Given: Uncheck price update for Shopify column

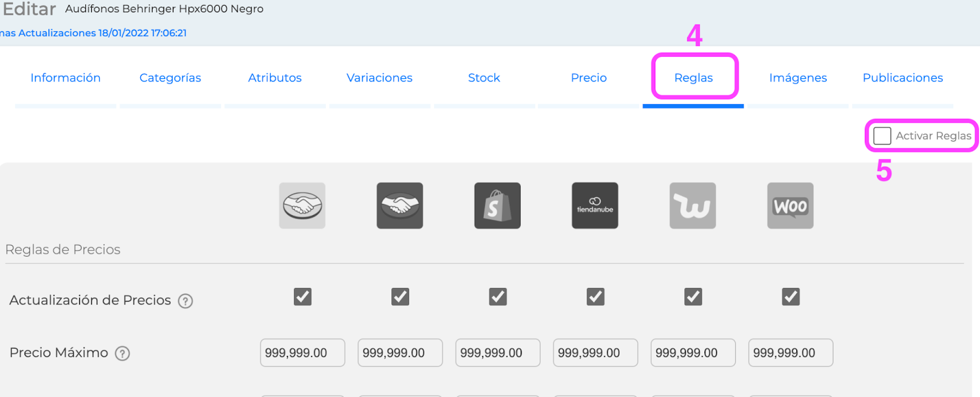Looking at the screenshot, I should click(x=498, y=297).
